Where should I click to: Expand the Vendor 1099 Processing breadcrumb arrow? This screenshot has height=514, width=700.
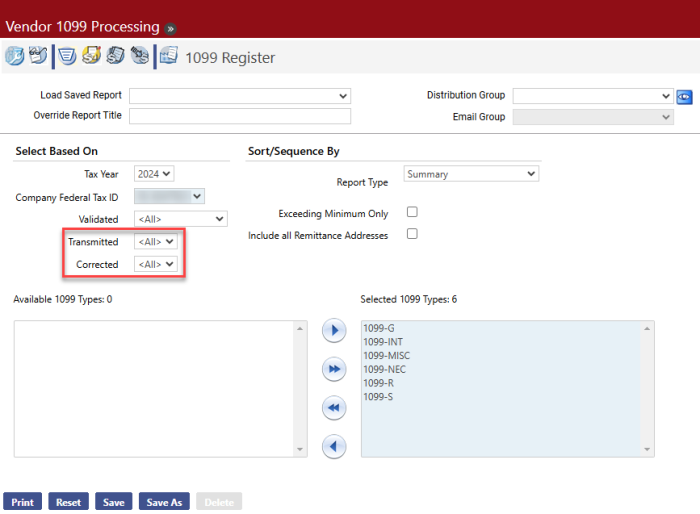(170, 29)
